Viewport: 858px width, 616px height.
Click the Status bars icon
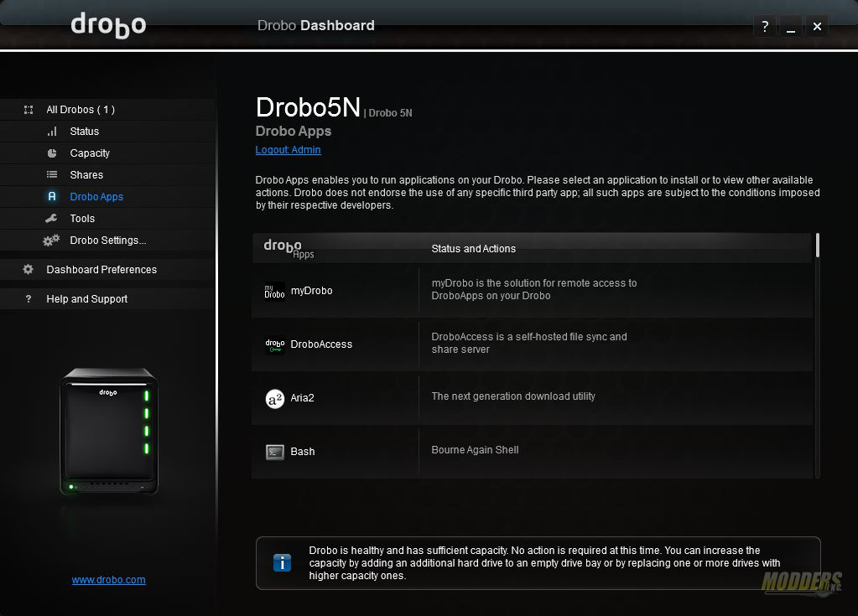coord(52,132)
